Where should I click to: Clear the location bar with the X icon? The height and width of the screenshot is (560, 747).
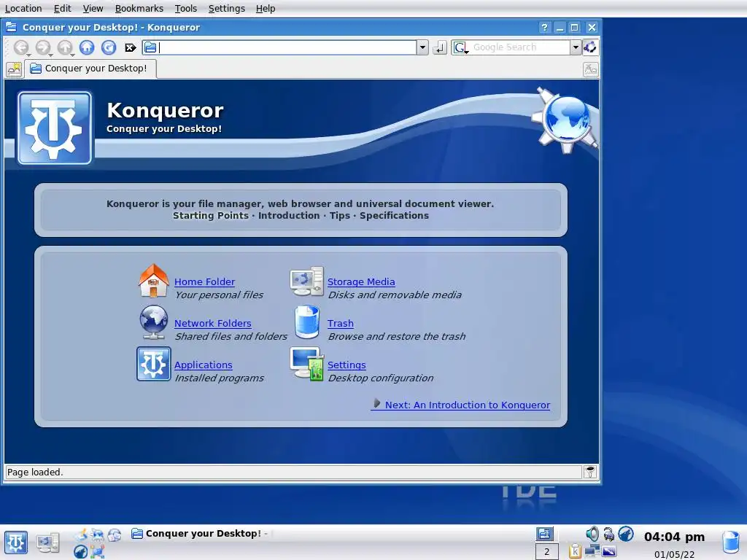[131, 47]
